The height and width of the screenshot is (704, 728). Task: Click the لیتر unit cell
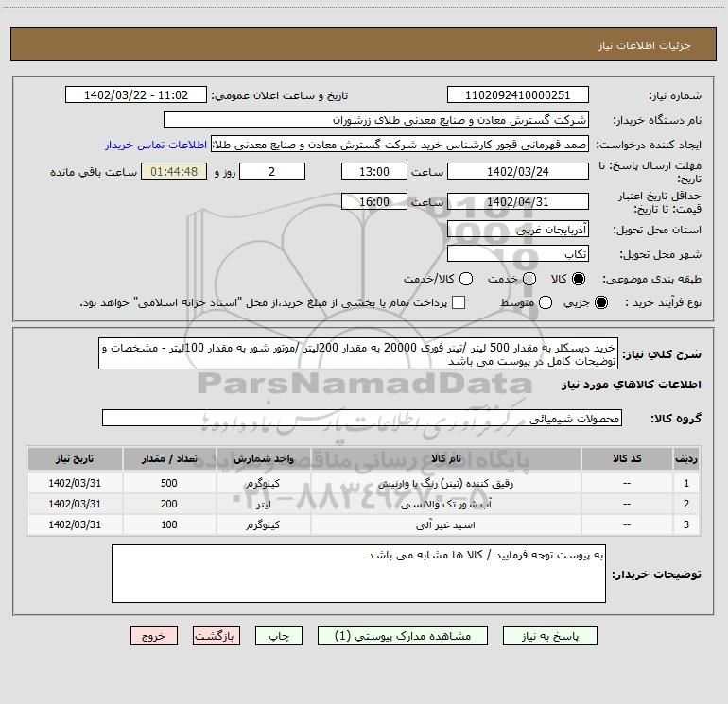pyautogui.click(x=263, y=505)
